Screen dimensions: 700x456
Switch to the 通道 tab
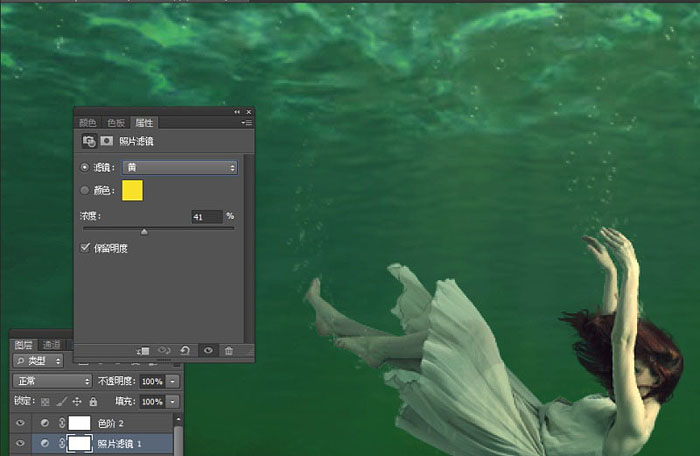[51, 345]
